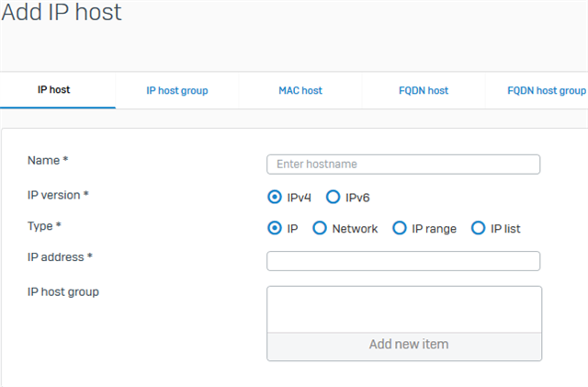Click into the IP address input box
The width and height of the screenshot is (588, 387).
pyautogui.click(x=403, y=261)
